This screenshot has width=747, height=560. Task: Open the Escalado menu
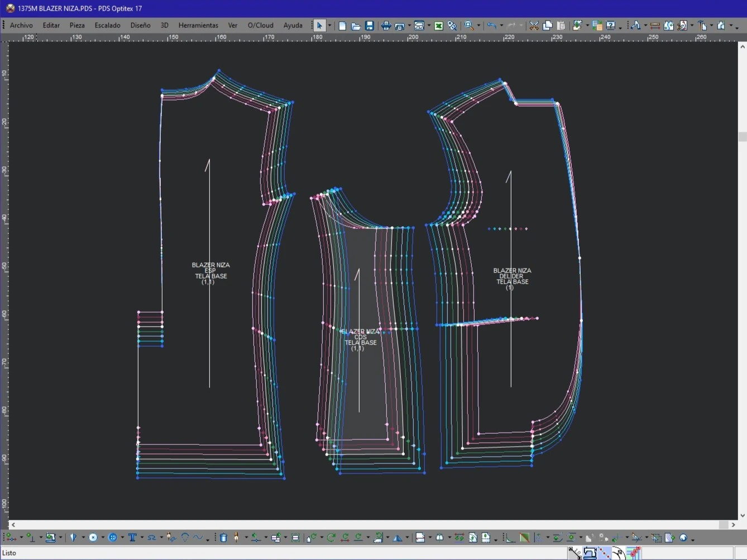pyautogui.click(x=107, y=26)
